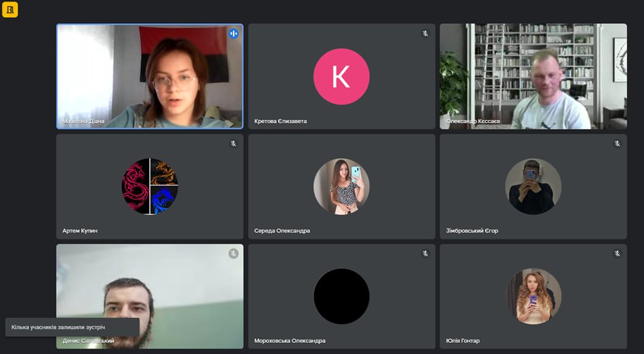Click the name label Артем Купин

point(80,231)
